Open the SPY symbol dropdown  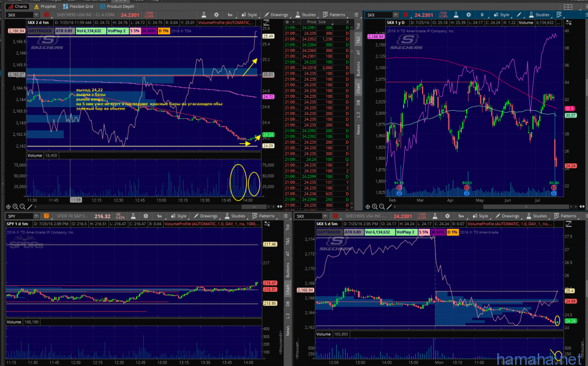36,216
